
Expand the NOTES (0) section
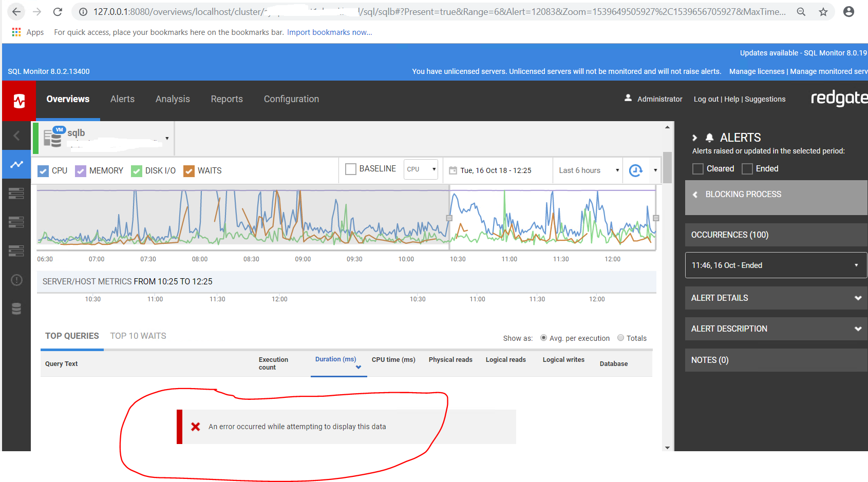point(776,360)
